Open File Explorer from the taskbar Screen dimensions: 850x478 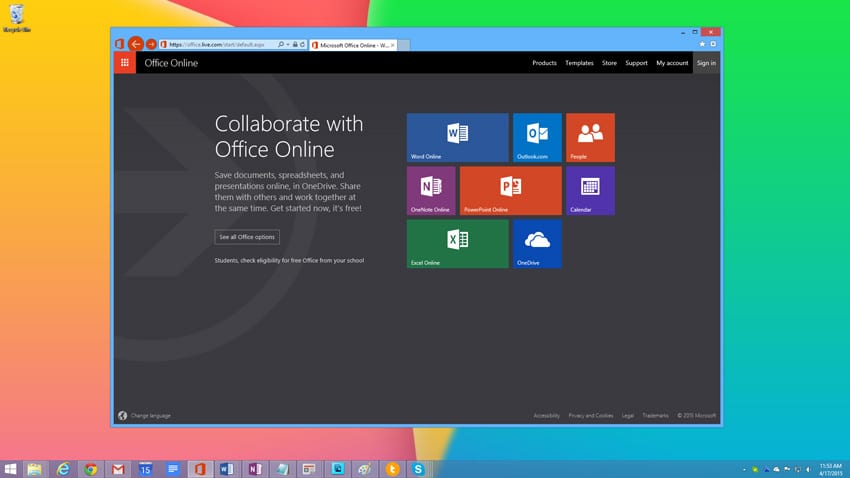point(35,469)
